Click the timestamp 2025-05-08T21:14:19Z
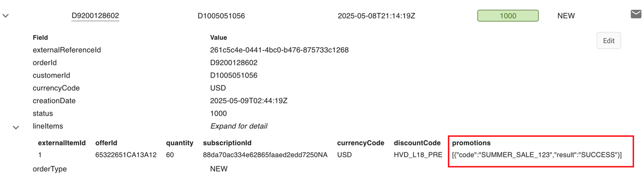Viewport: 644px width, 182px height. [x=376, y=16]
